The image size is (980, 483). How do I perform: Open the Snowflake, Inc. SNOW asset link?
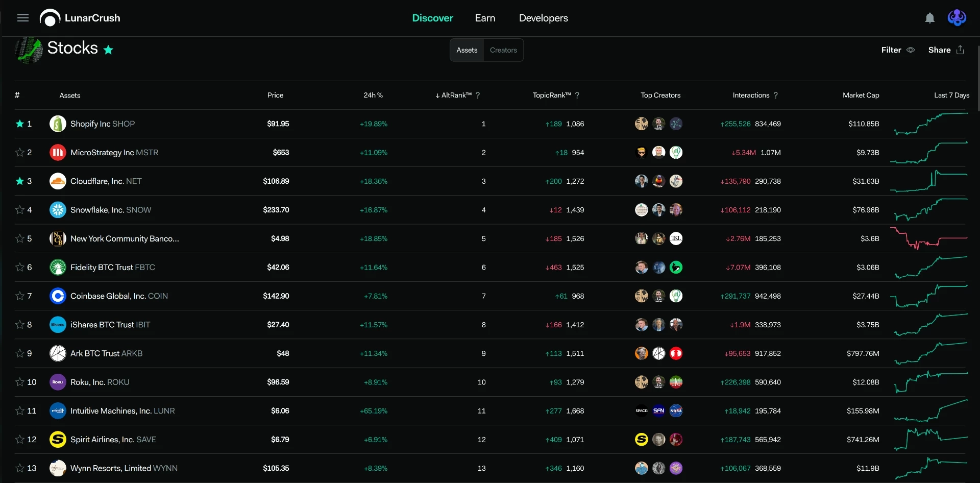tap(111, 210)
